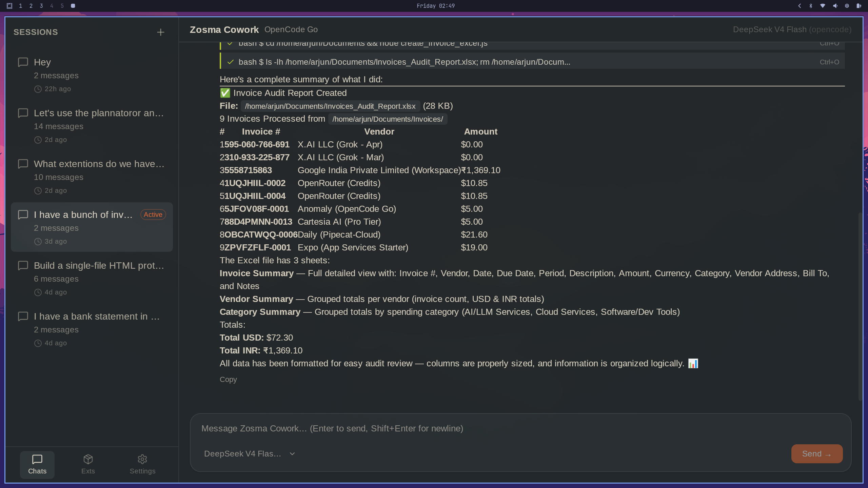Click the Invoices_Audit_Report.xlsx file path
The height and width of the screenshot is (488, 868).
[330, 106]
